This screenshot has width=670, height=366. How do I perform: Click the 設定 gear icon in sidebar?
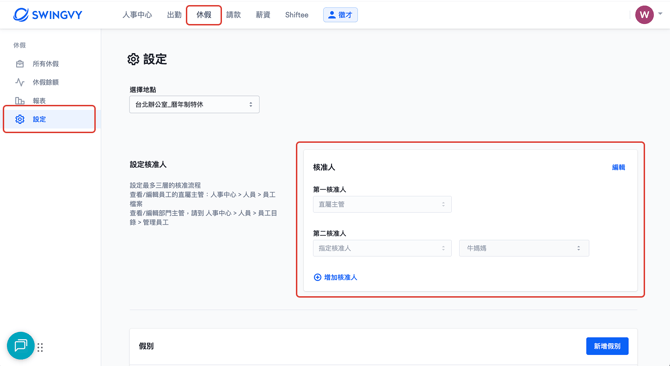pyautogui.click(x=20, y=119)
